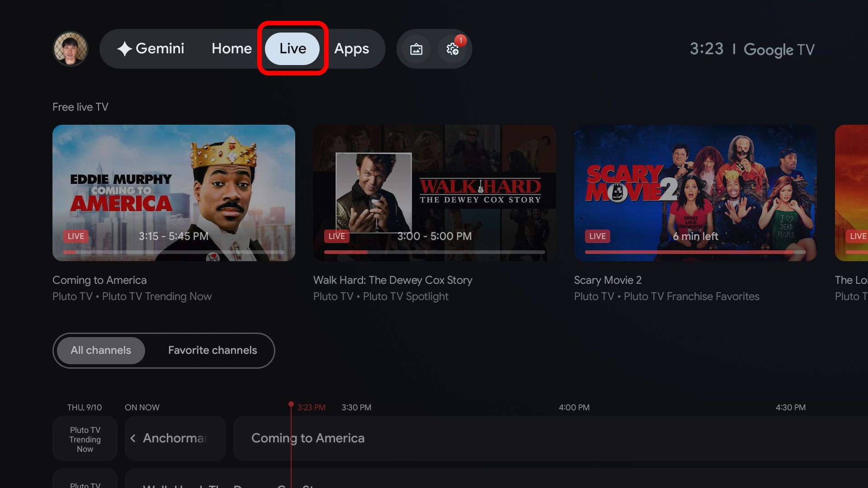Play Walk Hard: The Dewey Cox Story thumbnail
This screenshot has width=868, height=488.
point(434,193)
